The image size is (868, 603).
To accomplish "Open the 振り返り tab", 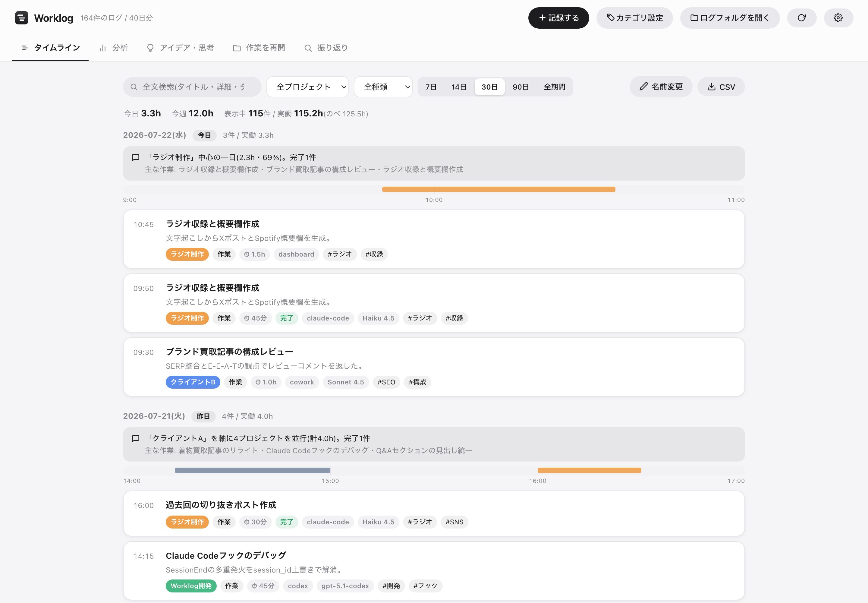I will 326,48.
